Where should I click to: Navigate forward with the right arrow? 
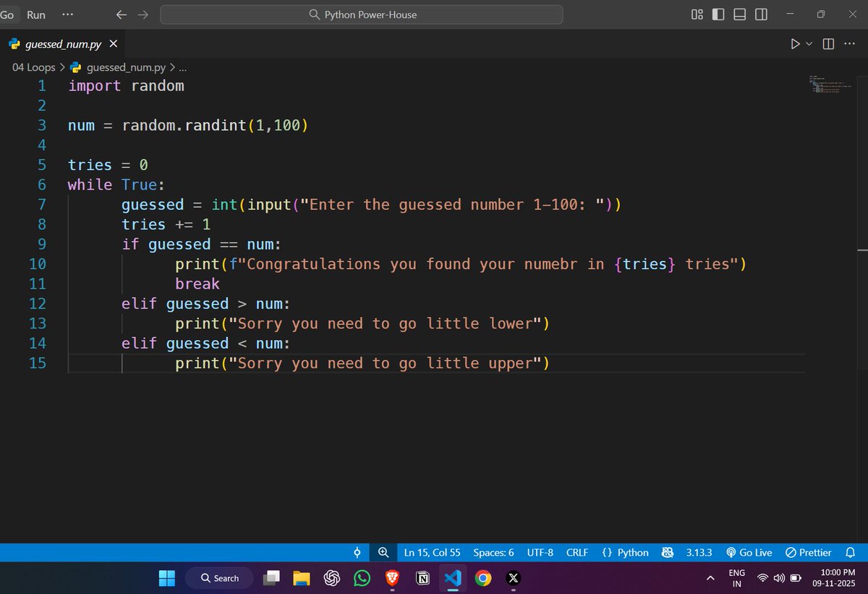pyautogui.click(x=142, y=14)
